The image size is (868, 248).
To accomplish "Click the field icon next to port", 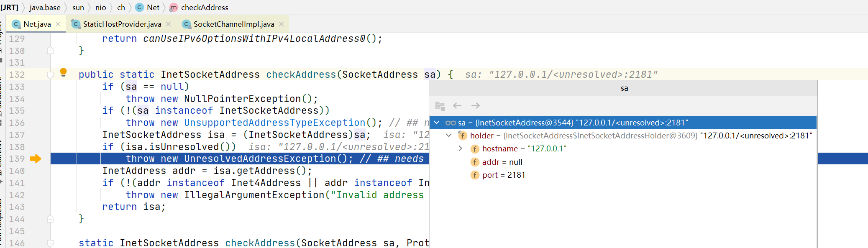I will pyautogui.click(x=475, y=175).
